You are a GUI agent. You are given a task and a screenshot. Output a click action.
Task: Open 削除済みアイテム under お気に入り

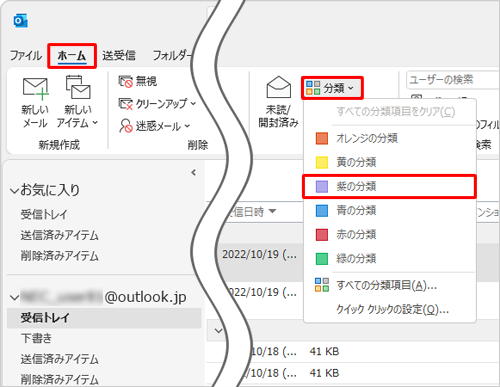60,256
